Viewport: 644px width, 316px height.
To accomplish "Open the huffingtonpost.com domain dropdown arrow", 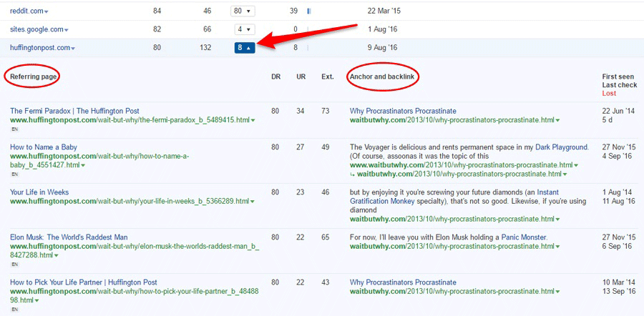I will pyautogui.click(x=73, y=49).
